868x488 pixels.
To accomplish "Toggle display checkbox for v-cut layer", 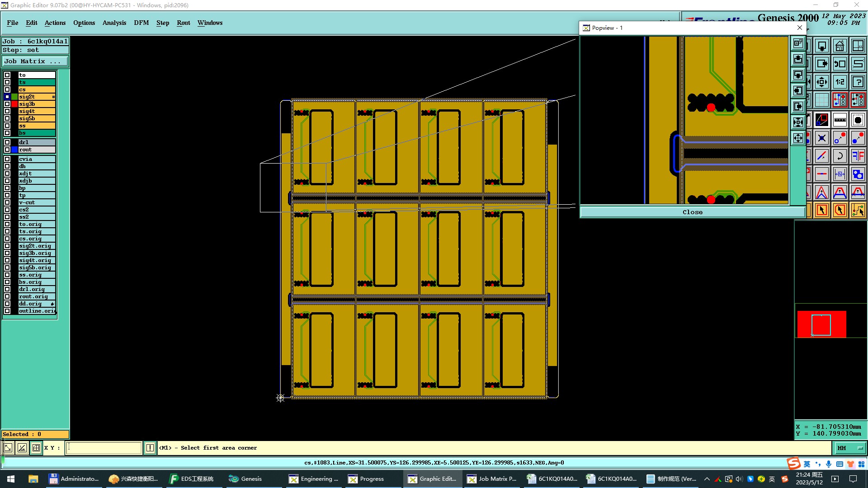I will click(x=7, y=202).
